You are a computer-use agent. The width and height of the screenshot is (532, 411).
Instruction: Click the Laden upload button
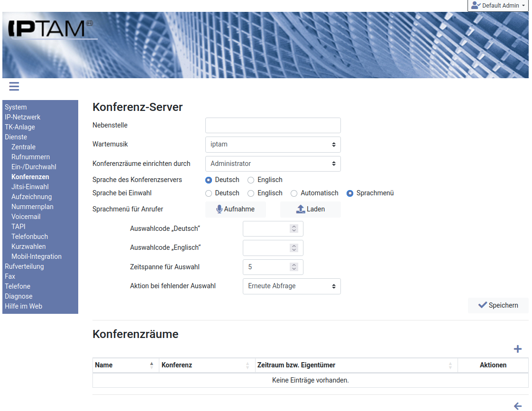click(x=310, y=209)
